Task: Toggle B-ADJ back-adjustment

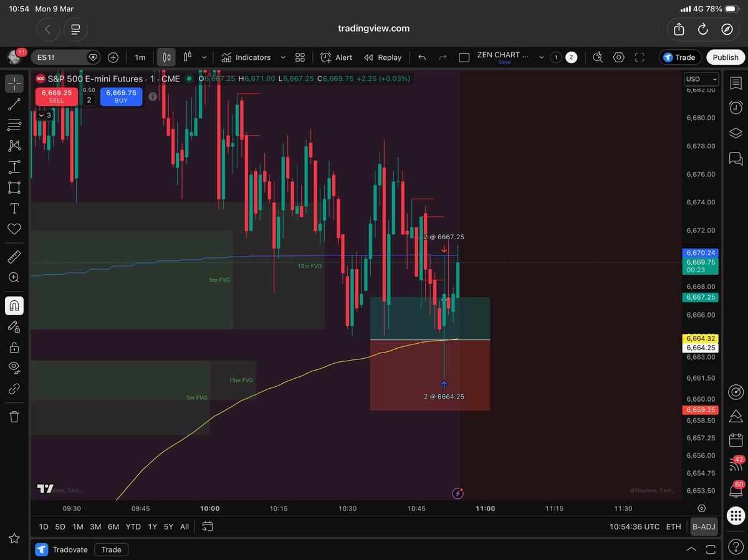Action: tap(704, 527)
